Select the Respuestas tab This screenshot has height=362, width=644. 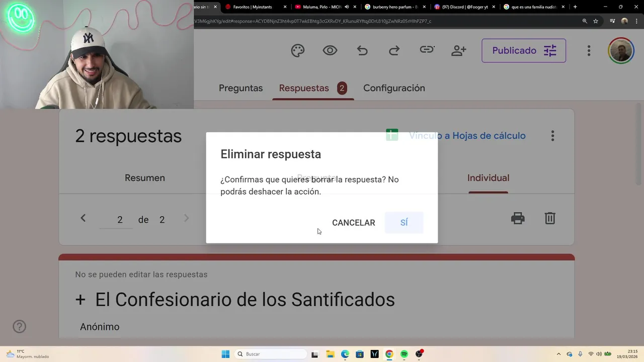[313, 88]
